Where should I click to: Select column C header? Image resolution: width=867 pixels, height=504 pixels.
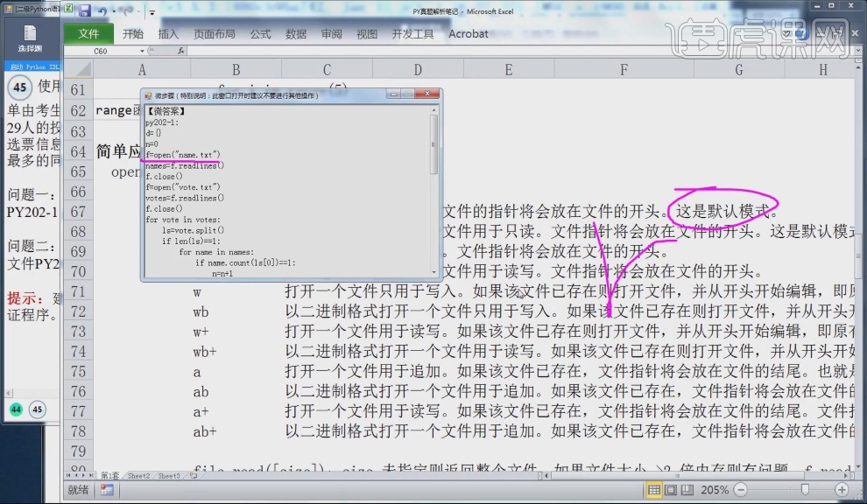[327, 69]
